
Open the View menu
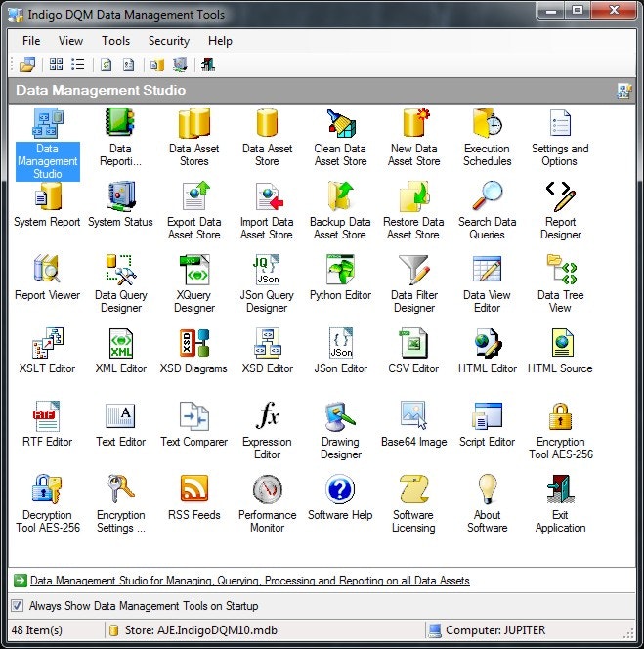click(70, 41)
